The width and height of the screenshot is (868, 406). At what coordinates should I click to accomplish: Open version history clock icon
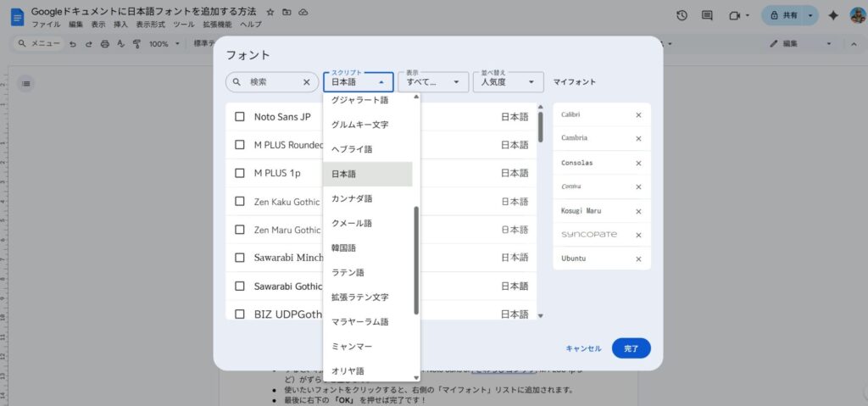coord(682,16)
